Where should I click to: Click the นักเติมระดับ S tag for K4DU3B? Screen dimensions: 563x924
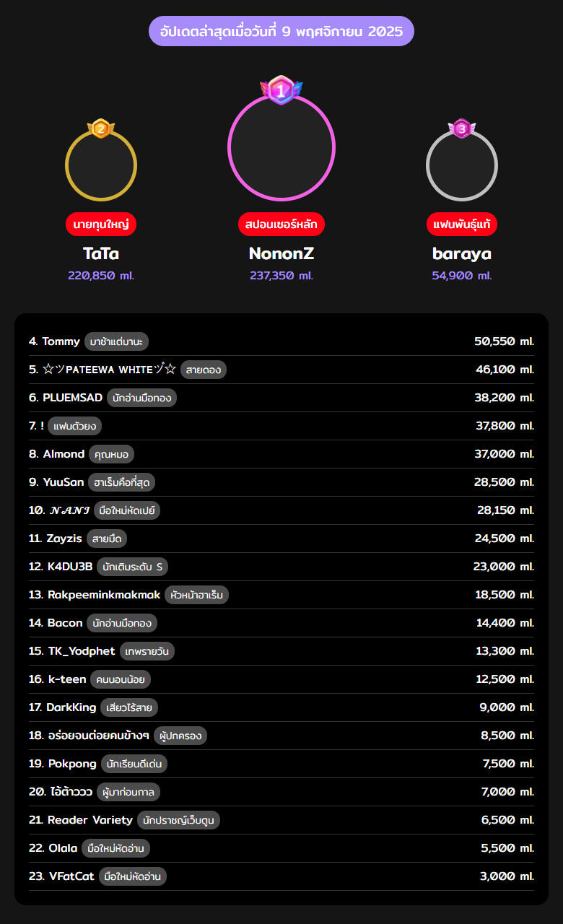coord(132,567)
